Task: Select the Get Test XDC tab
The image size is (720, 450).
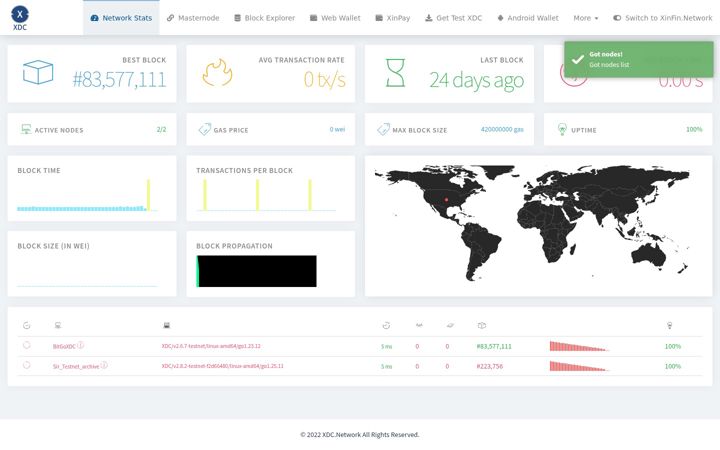Action: [x=454, y=18]
